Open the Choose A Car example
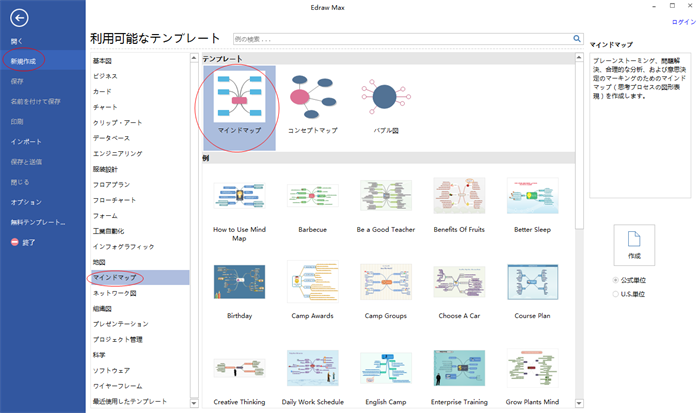700x413 pixels. (459, 282)
